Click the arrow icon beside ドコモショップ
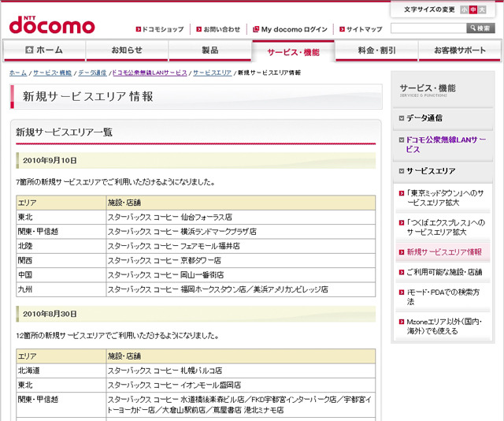504x421 pixels. [x=139, y=29]
